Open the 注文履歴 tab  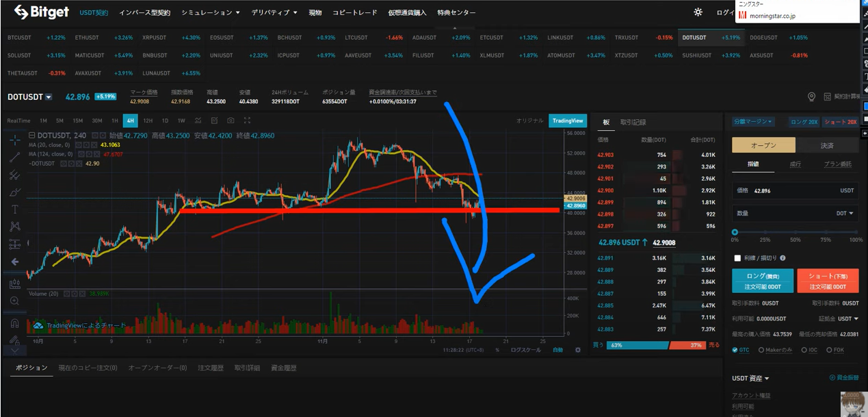coord(211,368)
